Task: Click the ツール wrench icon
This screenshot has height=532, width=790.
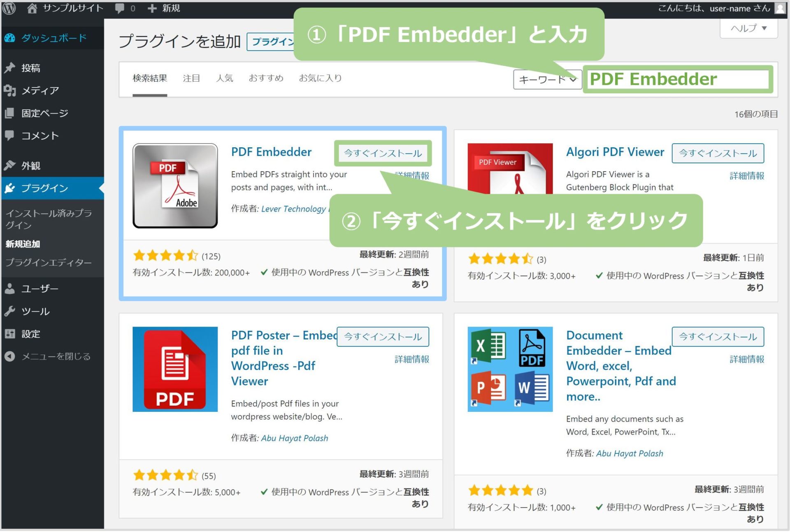Action: click(x=10, y=311)
